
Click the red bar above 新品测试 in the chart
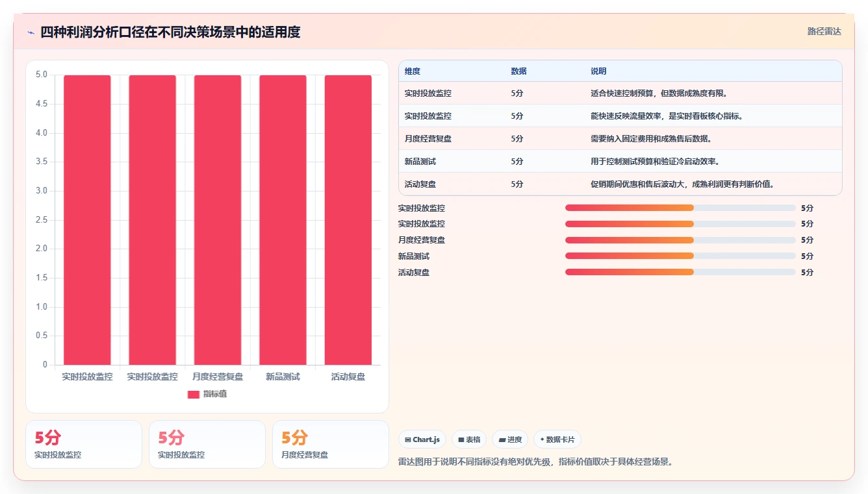283,220
